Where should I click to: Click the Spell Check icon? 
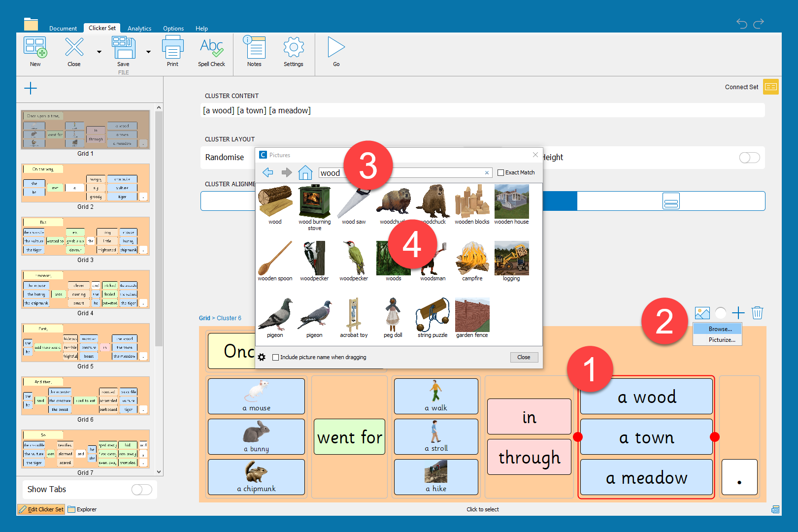(x=211, y=48)
